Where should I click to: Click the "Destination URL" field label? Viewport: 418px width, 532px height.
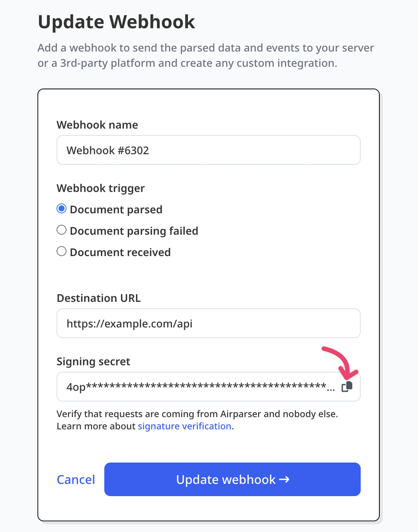tap(99, 298)
